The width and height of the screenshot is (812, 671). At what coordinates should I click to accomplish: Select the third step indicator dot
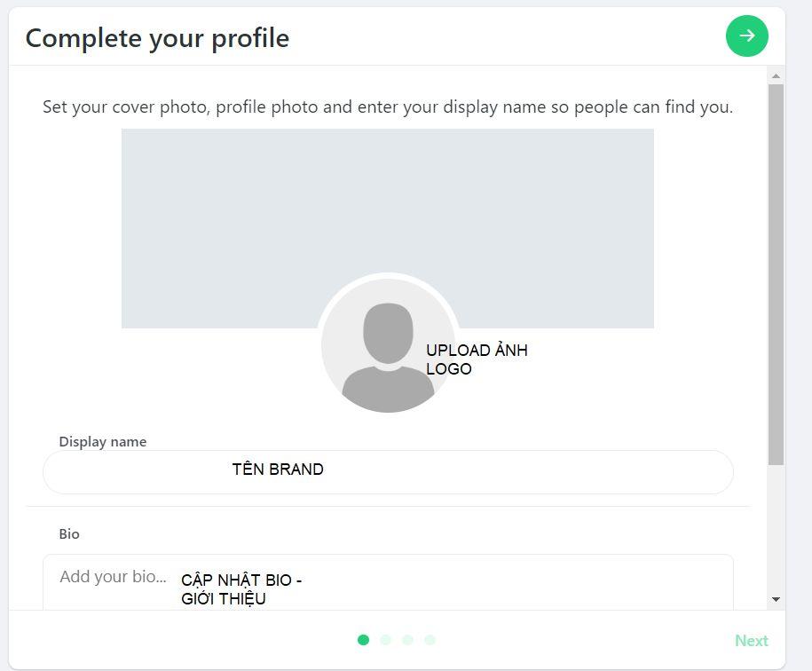tap(407, 640)
